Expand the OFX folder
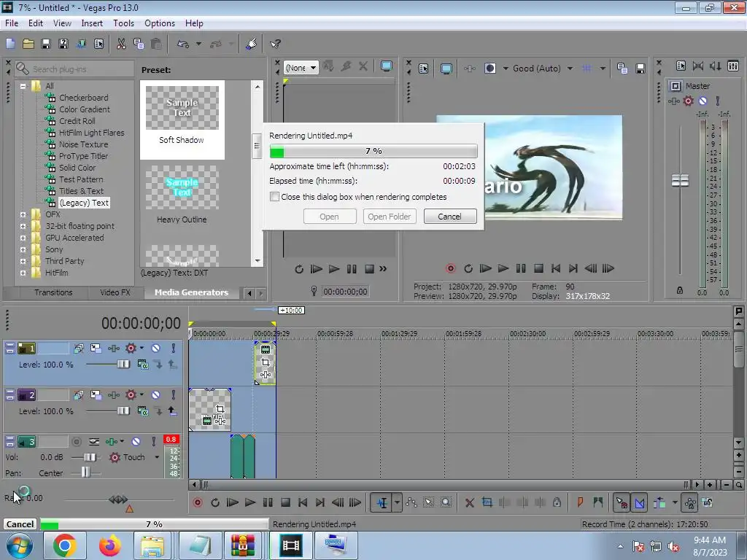747x560 pixels. point(23,215)
